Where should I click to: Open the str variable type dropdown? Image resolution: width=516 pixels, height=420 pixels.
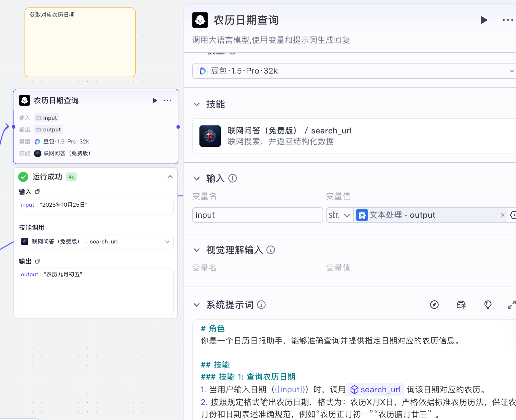coord(340,215)
